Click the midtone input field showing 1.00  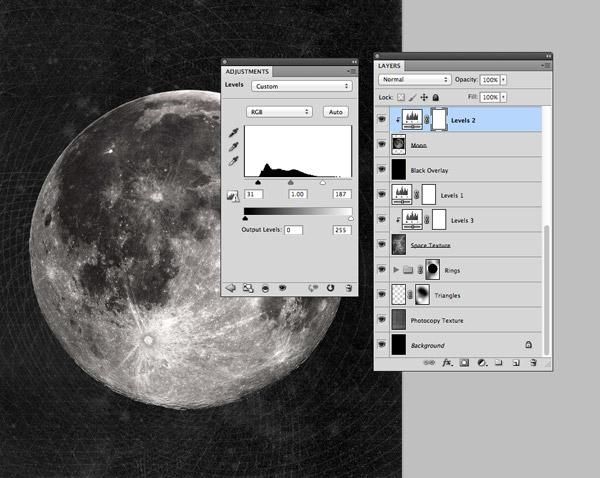(297, 194)
